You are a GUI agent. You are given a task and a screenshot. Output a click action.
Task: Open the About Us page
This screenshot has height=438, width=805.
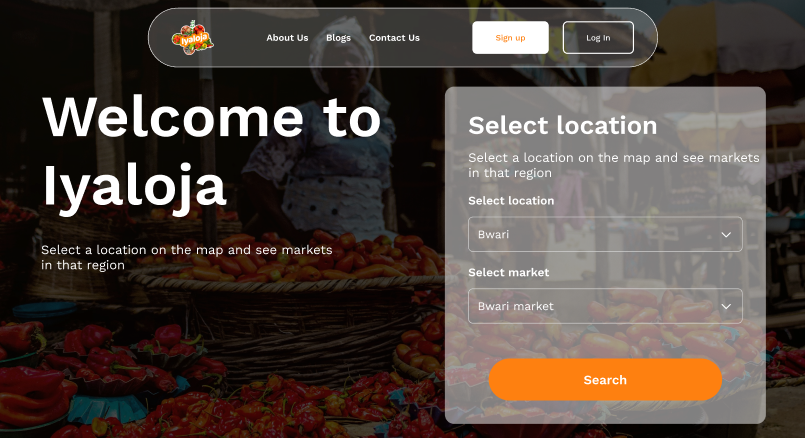287,37
